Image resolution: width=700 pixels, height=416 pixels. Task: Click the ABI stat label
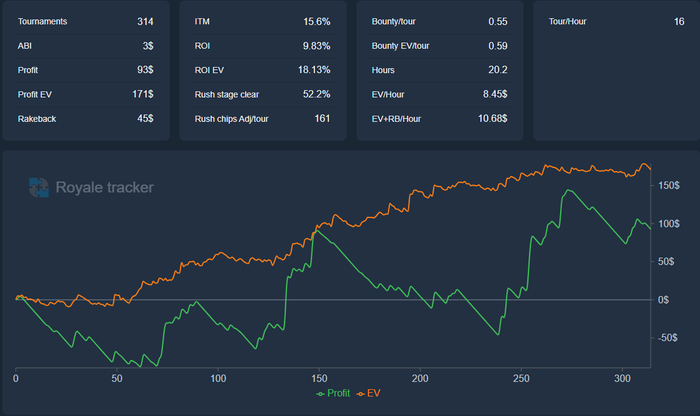[x=25, y=46]
